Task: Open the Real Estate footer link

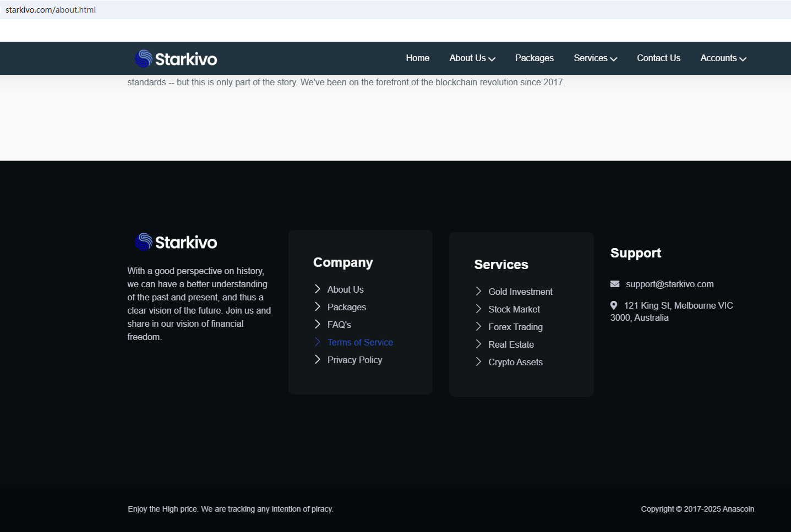Action: [511, 344]
